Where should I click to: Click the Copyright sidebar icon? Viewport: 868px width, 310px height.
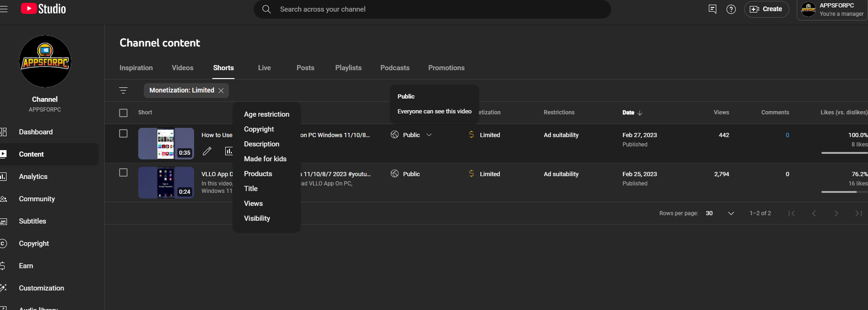click(x=3, y=244)
